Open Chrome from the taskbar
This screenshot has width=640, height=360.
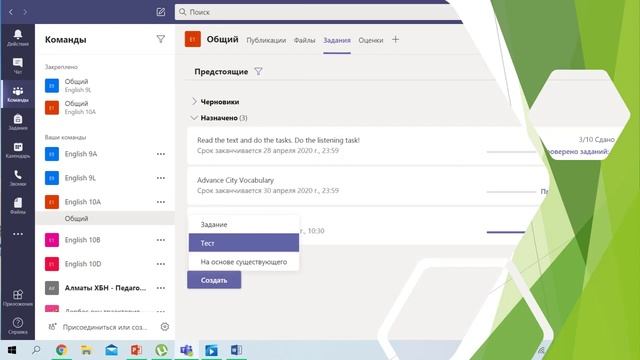point(61,350)
